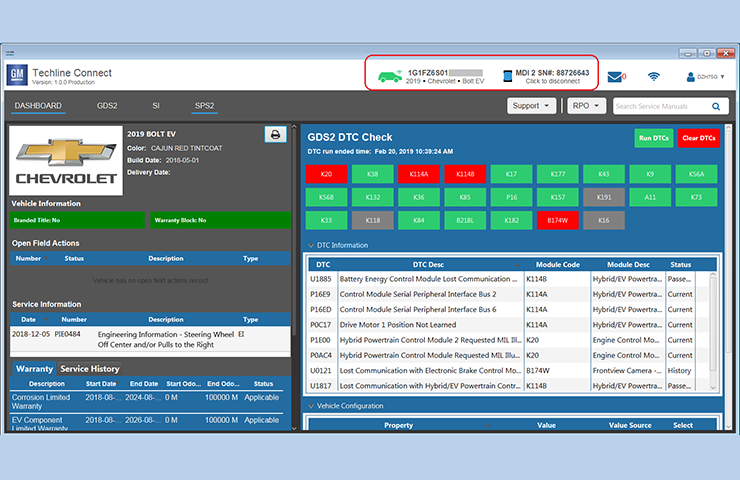Click the GM logo icon
Viewport: 740px width, 480px height.
[17, 77]
